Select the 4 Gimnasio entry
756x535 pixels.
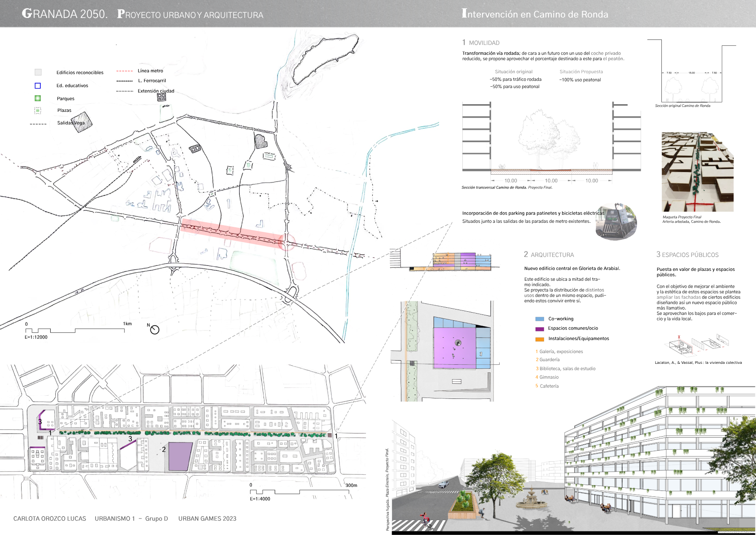click(547, 377)
